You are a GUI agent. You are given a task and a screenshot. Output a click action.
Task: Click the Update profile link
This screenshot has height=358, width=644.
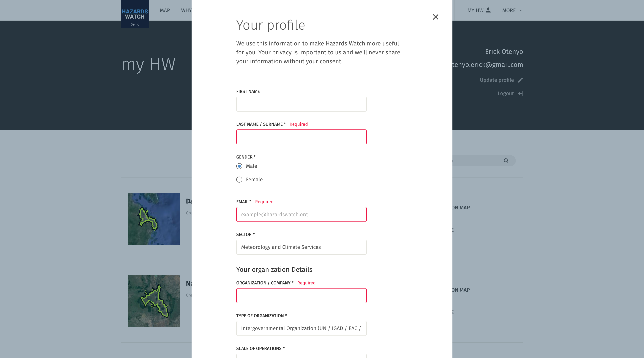pos(501,80)
